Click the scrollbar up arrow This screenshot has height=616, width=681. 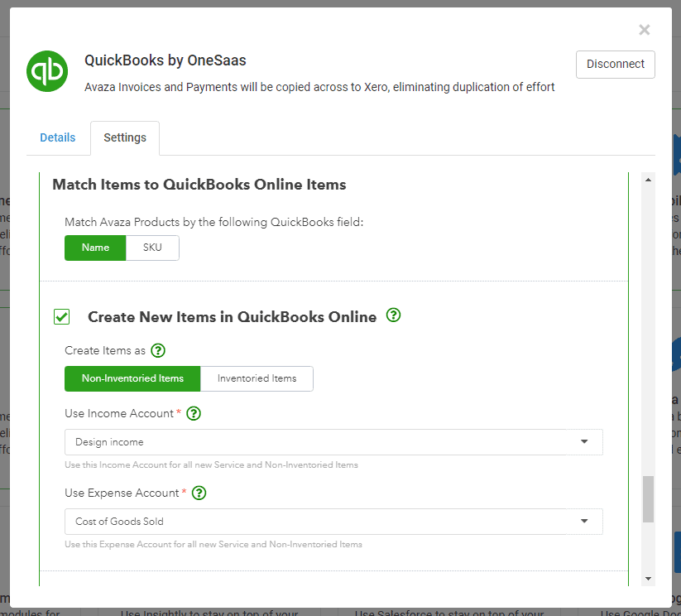click(648, 180)
